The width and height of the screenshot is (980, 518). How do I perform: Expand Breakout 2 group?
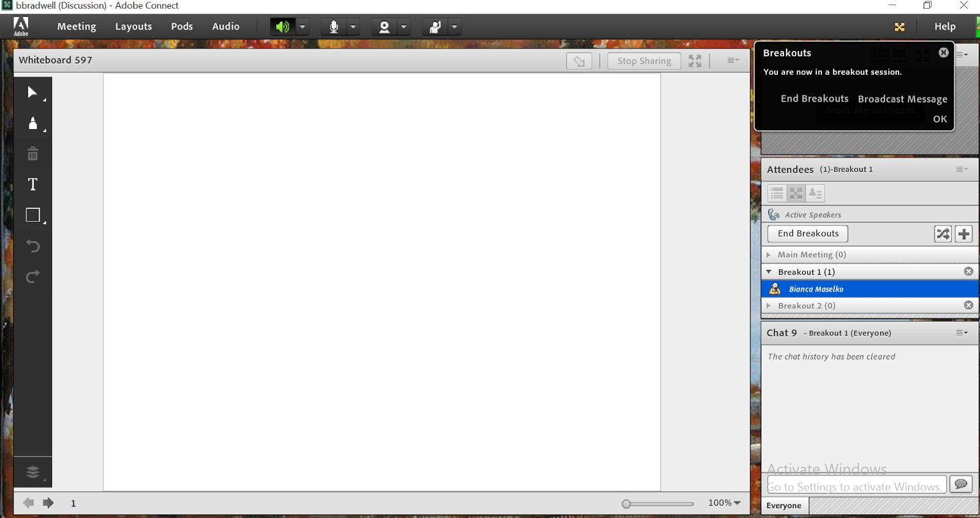click(769, 306)
